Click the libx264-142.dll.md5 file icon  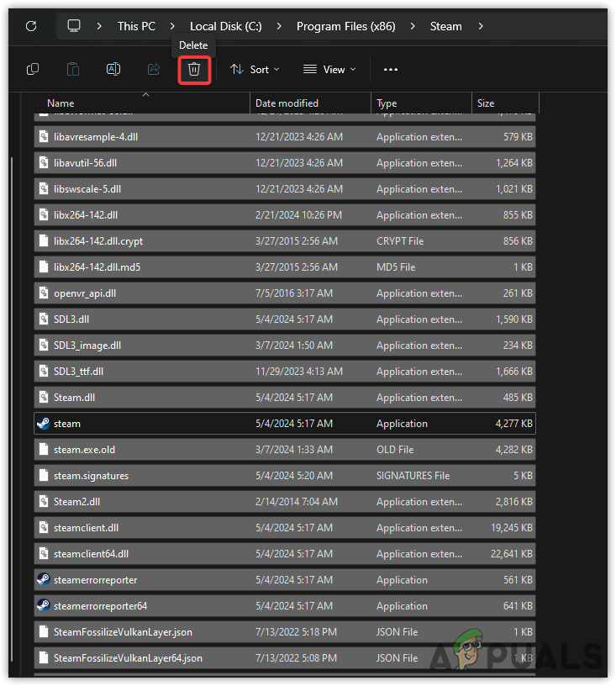coord(44,266)
